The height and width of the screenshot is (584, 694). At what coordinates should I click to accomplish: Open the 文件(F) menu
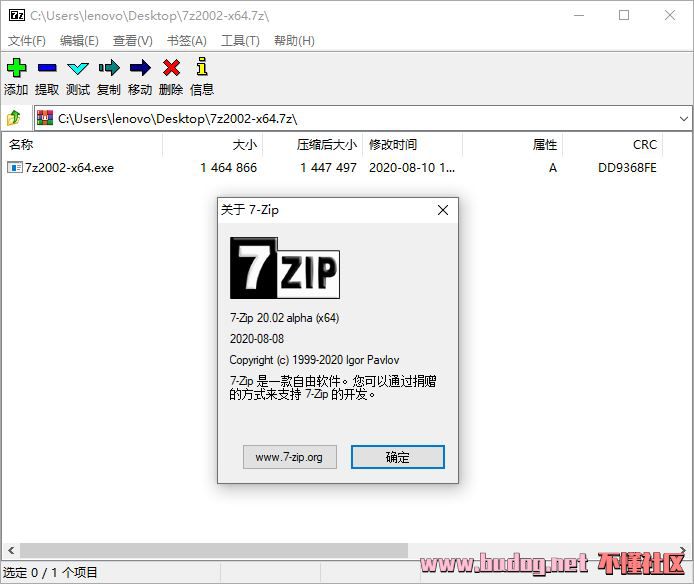pos(27,41)
